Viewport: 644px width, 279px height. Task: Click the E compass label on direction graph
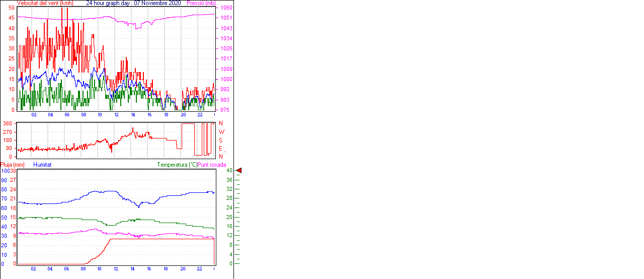tap(220, 149)
